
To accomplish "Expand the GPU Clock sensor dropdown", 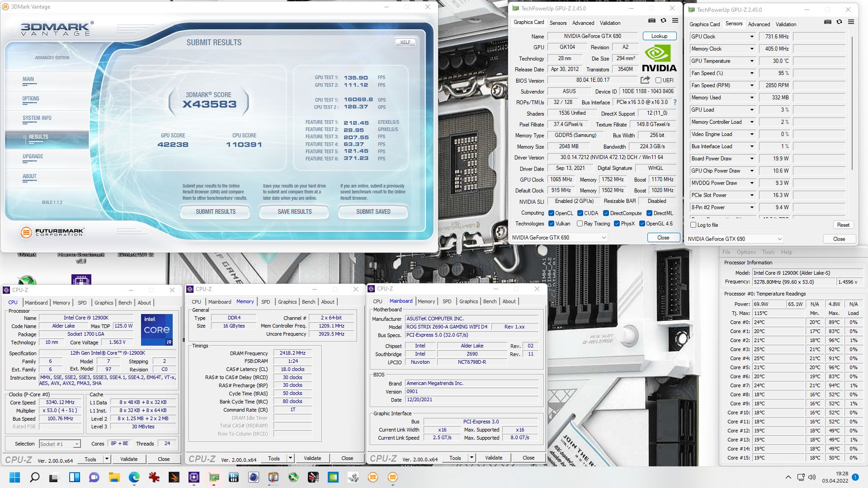I will (x=752, y=37).
